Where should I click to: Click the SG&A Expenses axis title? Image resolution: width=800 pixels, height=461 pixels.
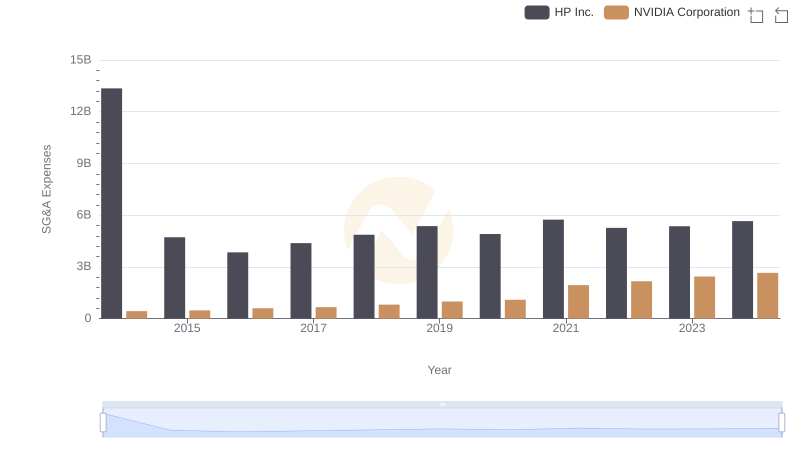tap(46, 189)
